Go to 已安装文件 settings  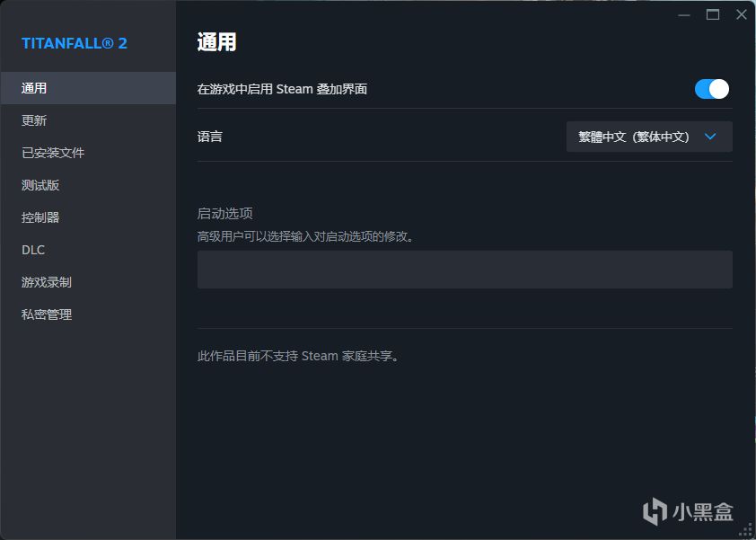pos(88,153)
